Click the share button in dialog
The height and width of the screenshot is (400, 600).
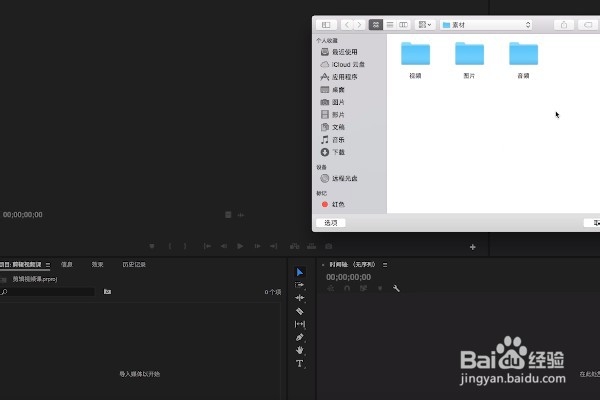coord(564,25)
